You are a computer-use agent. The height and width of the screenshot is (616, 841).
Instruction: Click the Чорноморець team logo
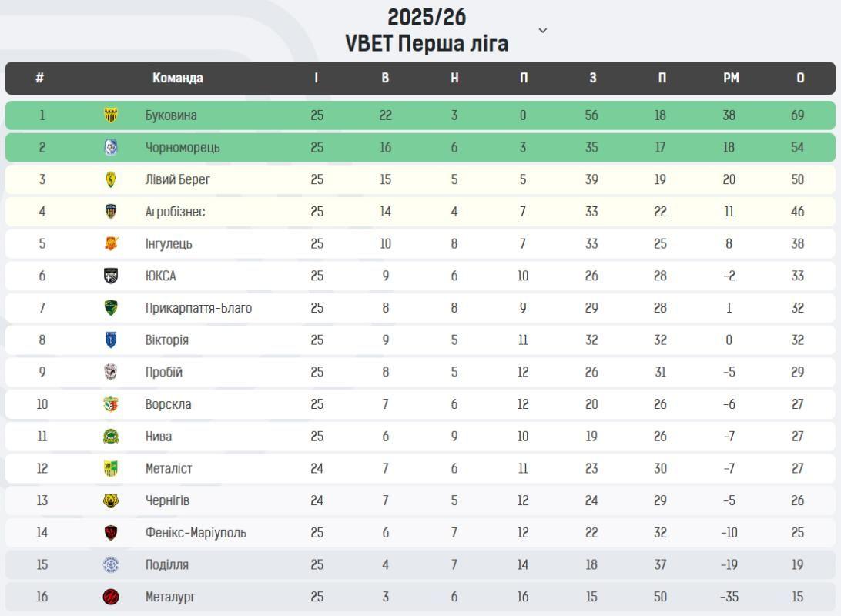pos(111,148)
